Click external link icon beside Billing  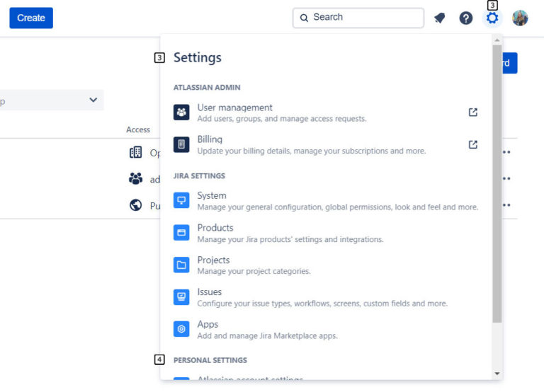click(473, 144)
